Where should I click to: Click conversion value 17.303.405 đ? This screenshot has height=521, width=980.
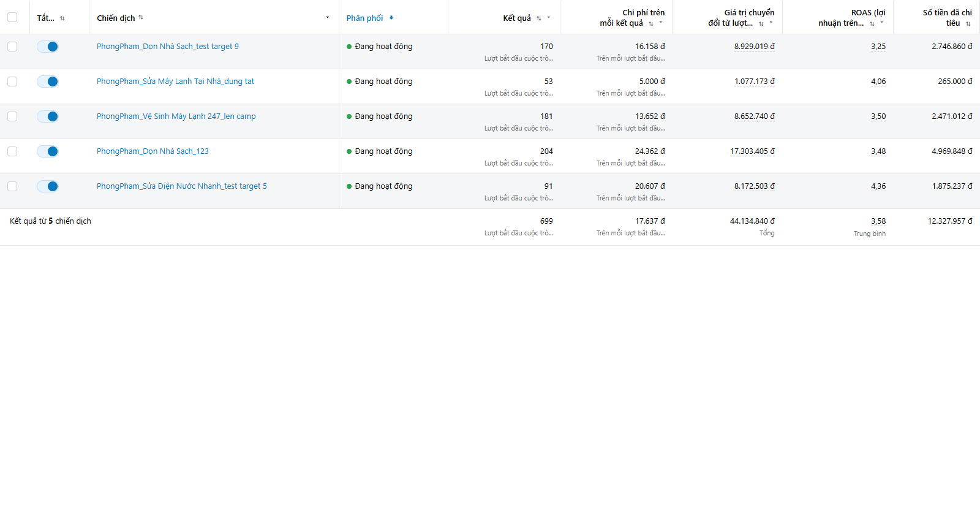[752, 151]
